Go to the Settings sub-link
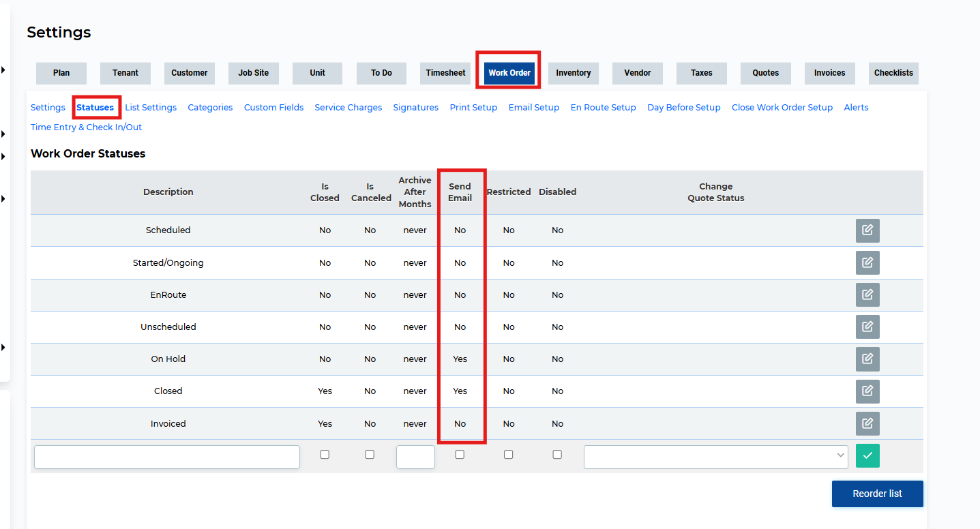Viewport: 980px width, 529px height. point(48,108)
